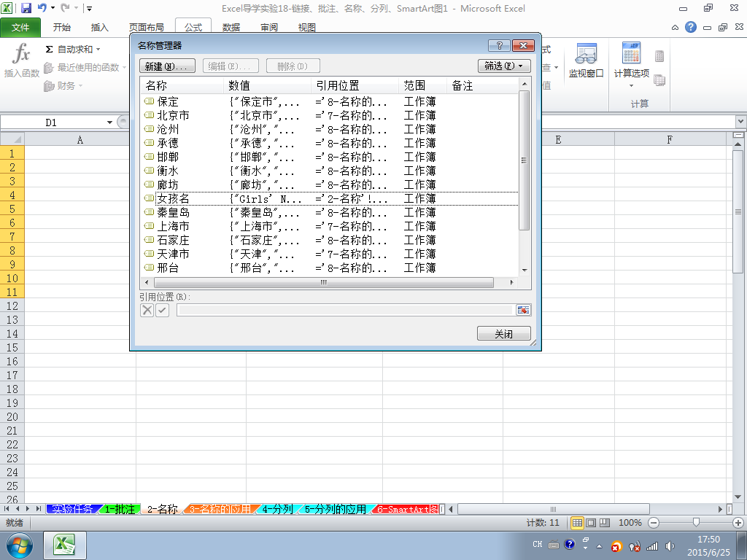747x560 pixels.
Task: Click the cancel X icon beside reference box
Action: pos(147,310)
